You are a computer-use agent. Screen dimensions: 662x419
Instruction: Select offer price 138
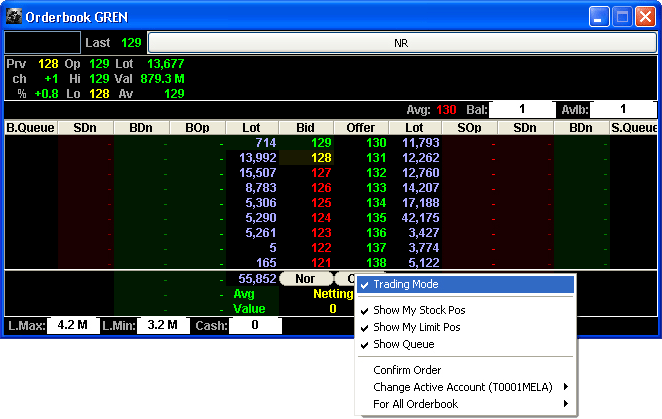pos(376,263)
